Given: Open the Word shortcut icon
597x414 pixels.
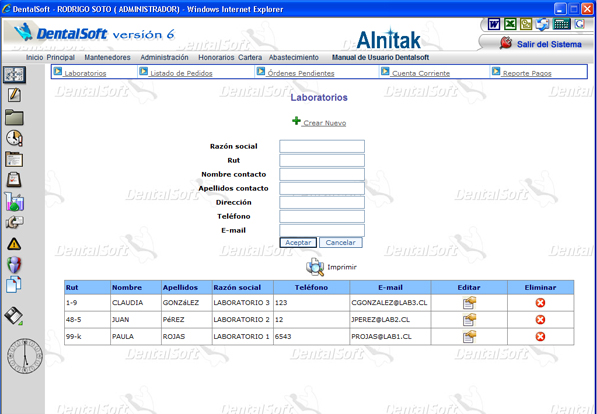Looking at the screenshot, I should [494, 24].
